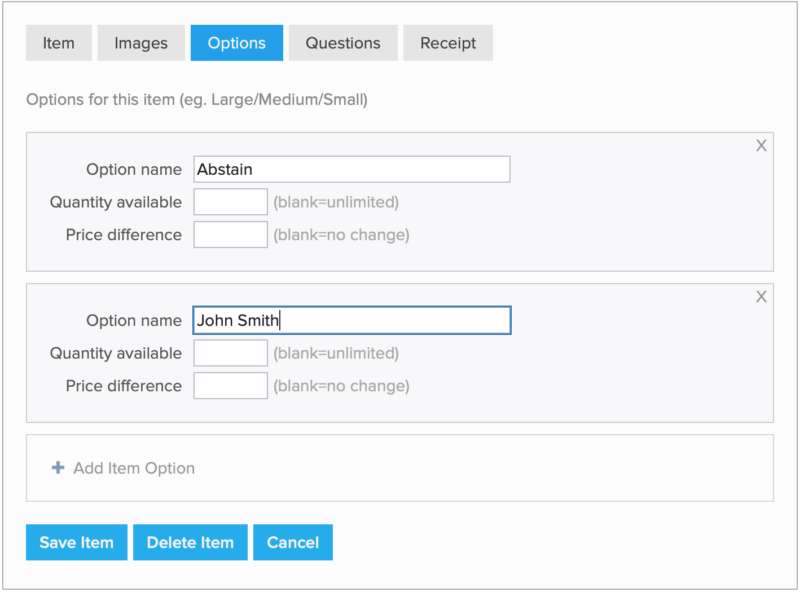800x592 pixels.
Task: Go to the Questions tab
Action: tap(343, 43)
